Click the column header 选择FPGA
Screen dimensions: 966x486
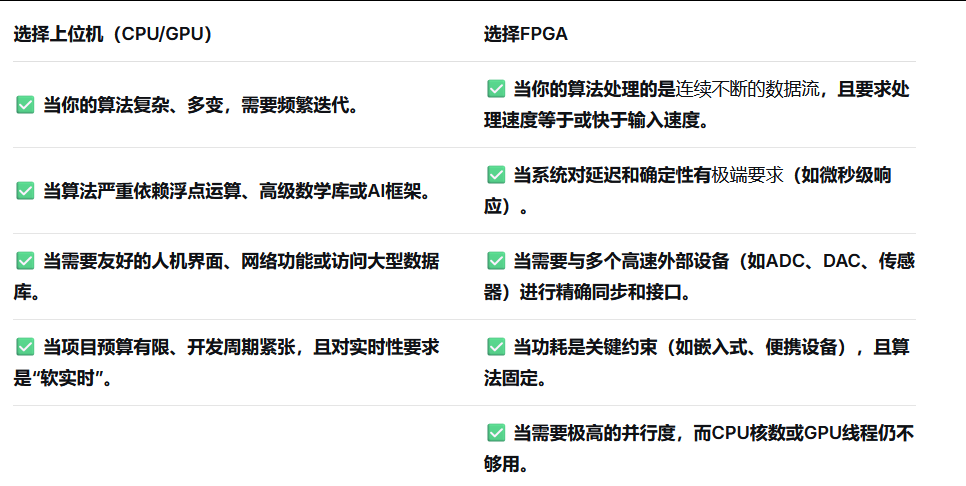[526, 33]
